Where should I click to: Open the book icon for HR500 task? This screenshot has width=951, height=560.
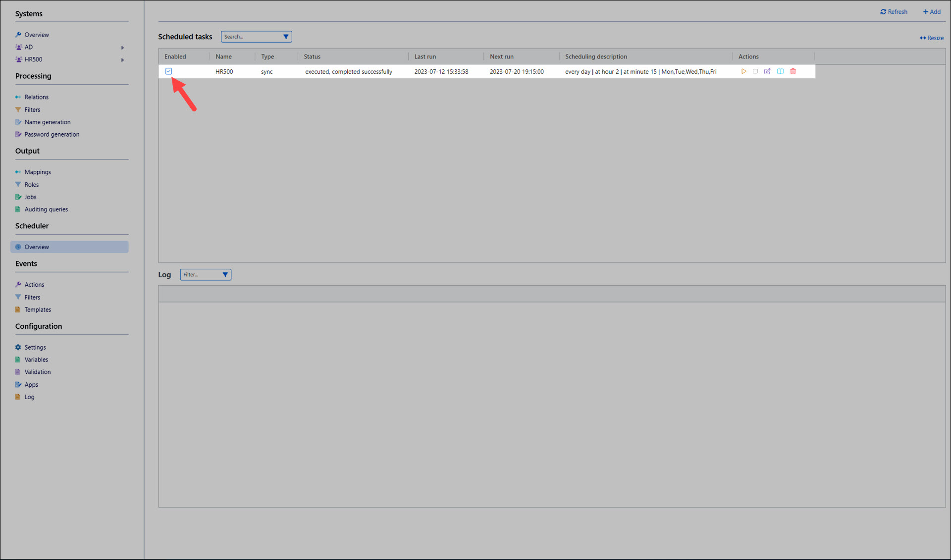pyautogui.click(x=780, y=71)
